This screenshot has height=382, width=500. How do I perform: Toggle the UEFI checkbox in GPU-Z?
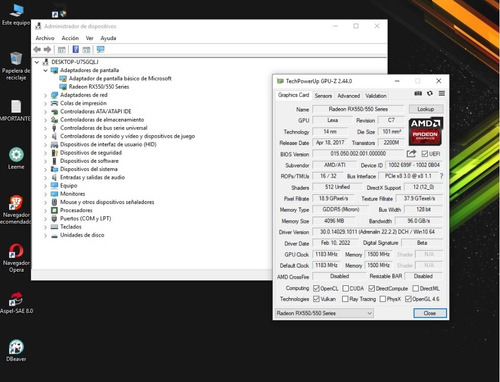pos(424,154)
